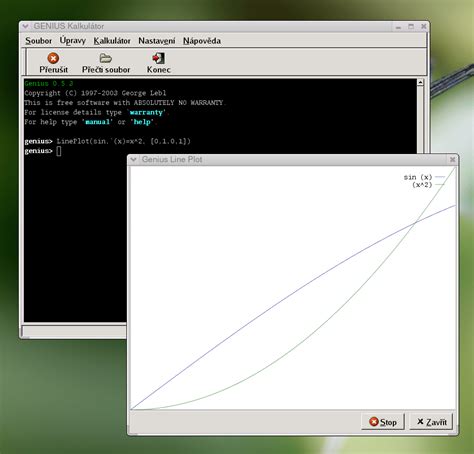Viewport: 474px width, 454px height.
Task: Click the 'manual' keyword in console
Action: click(x=97, y=122)
